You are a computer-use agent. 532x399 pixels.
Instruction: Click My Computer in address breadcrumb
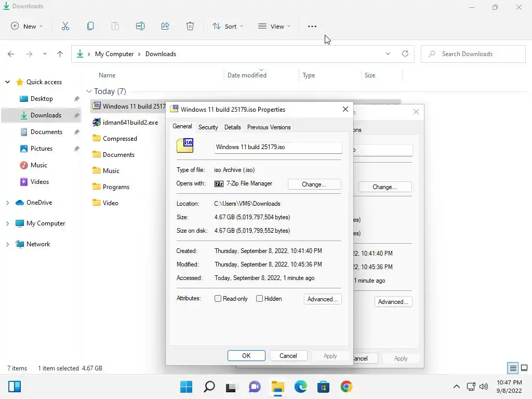114,54
